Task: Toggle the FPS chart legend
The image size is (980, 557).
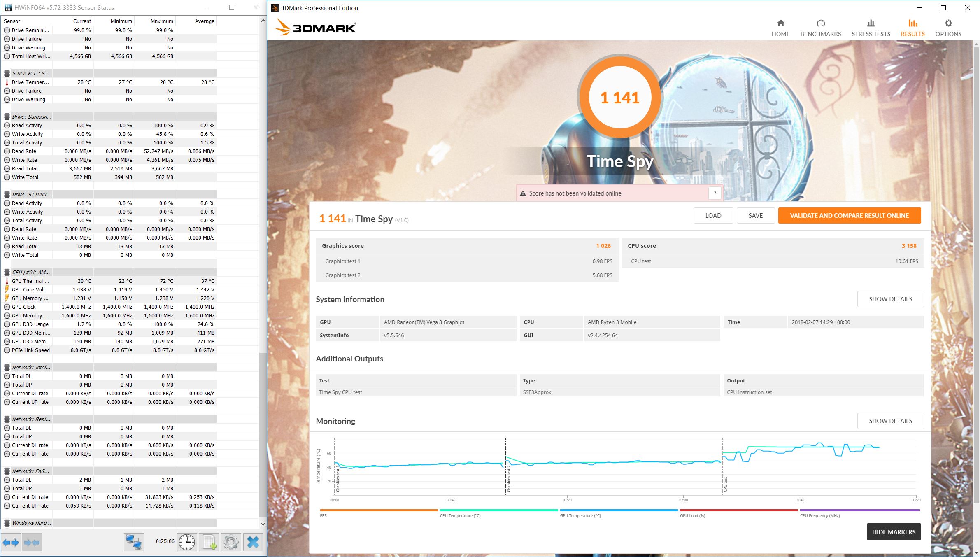Action: point(379,513)
